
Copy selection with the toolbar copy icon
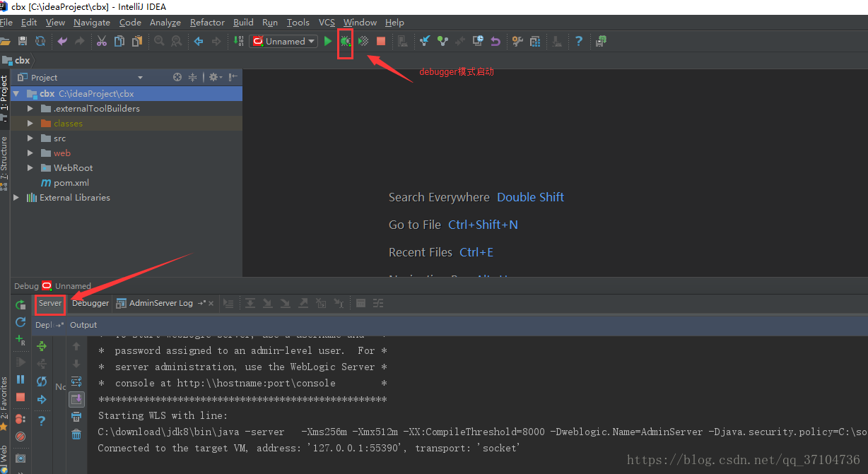pos(119,41)
